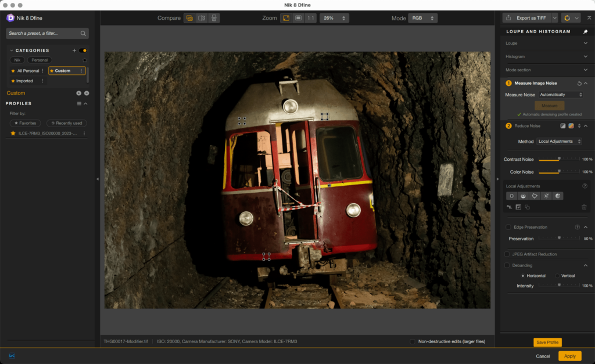Click the search magnifier icon in preset search
The height and width of the screenshot is (364, 595).
click(x=83, y=33)
